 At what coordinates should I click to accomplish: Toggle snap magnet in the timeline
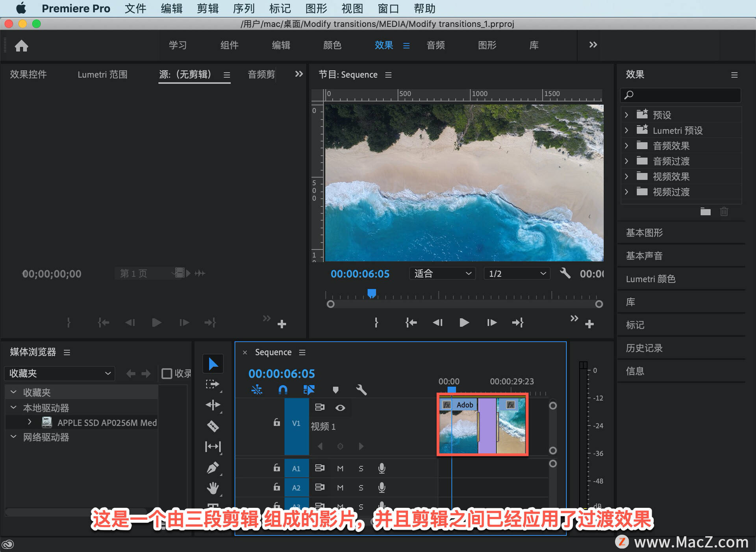pyautogui.click(x=283, y=390)
